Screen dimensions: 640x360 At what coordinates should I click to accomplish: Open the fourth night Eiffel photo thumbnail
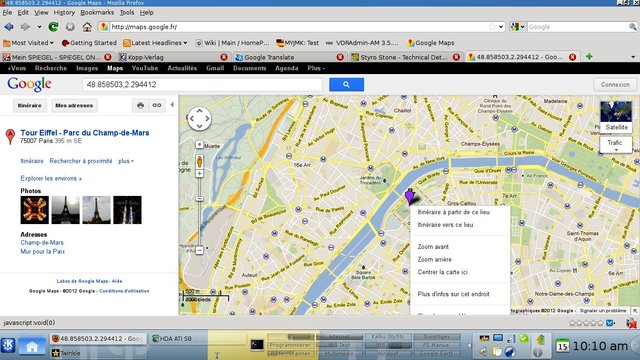[x=127, y=210]
